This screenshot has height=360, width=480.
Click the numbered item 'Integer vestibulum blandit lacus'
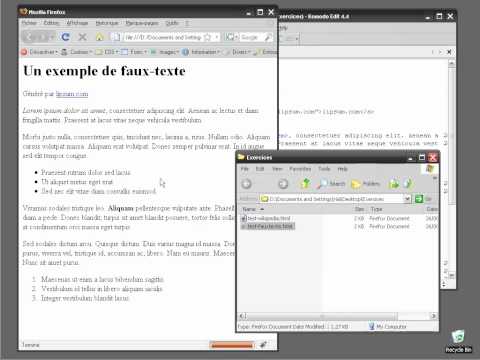[x=85, y=298]
